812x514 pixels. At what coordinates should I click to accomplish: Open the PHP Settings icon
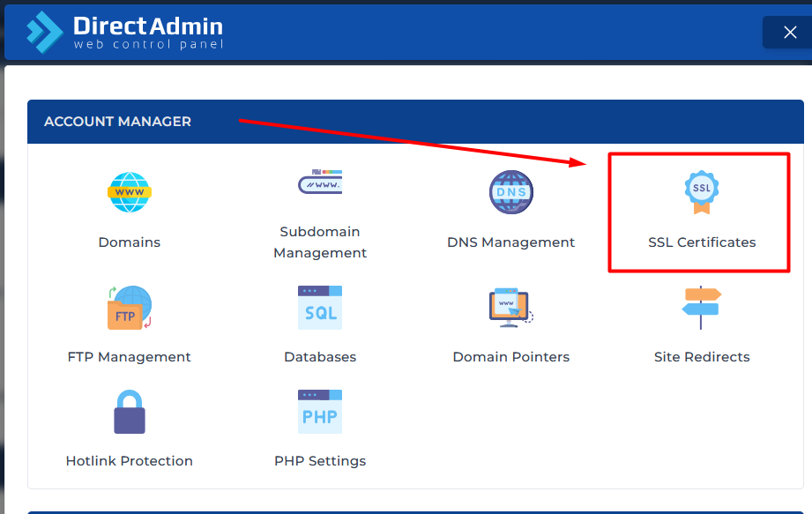320,412
